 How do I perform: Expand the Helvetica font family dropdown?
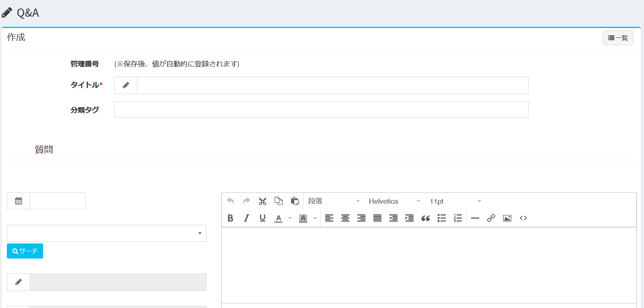click(394, 201)
